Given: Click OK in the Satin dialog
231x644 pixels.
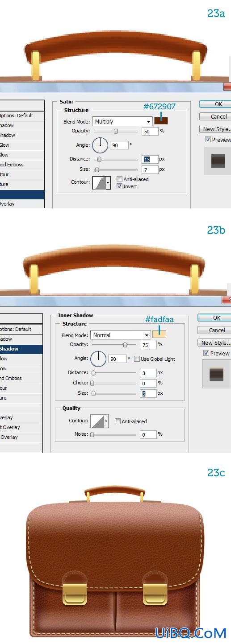Looking at the screenshot, I should [215, 104].
